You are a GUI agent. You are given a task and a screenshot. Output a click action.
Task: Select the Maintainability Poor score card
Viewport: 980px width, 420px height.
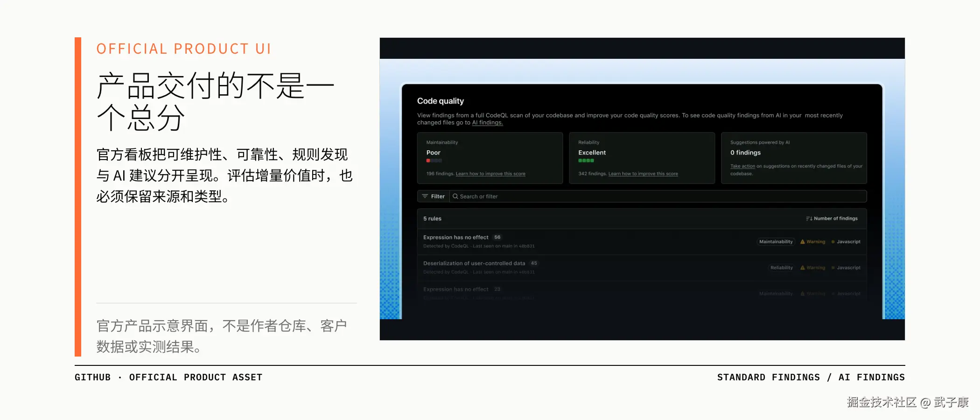tap(490, 158)
